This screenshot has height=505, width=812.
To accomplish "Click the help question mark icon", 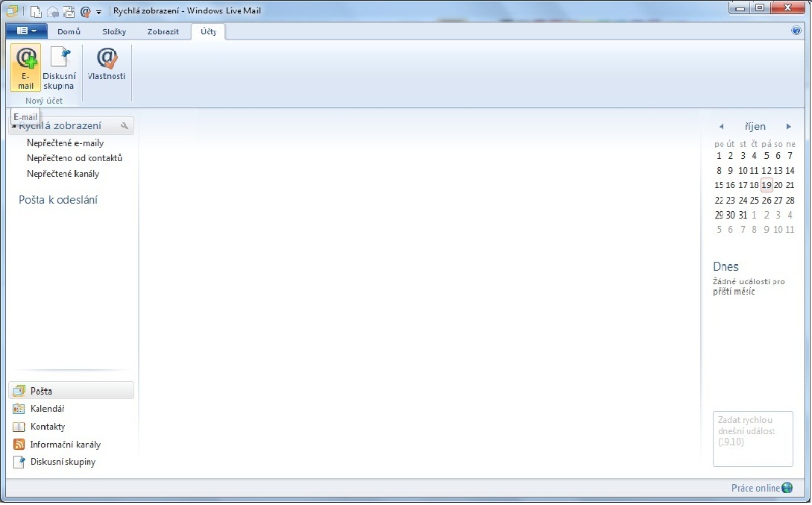I will (796, 31).
